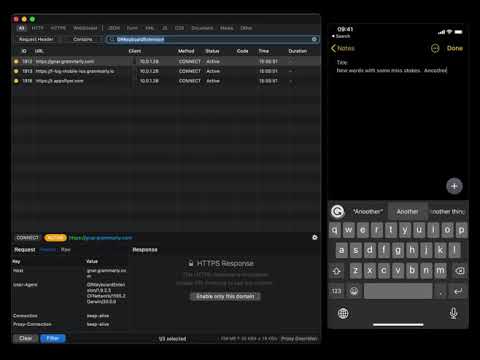This screenshot has width=480, height=360.
Task: Click the status dot of request 1913
Action: [x=16, y=71]
